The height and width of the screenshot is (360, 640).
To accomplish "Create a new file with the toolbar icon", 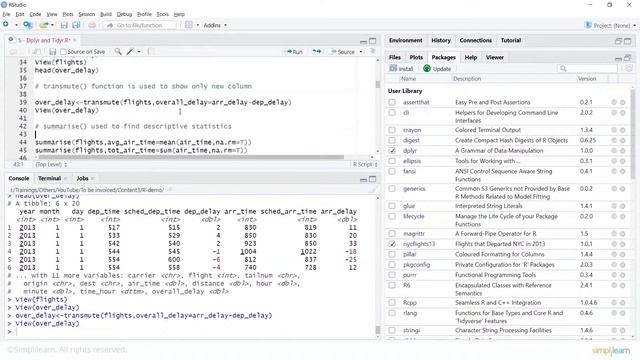I will click(x=6, y=25).
